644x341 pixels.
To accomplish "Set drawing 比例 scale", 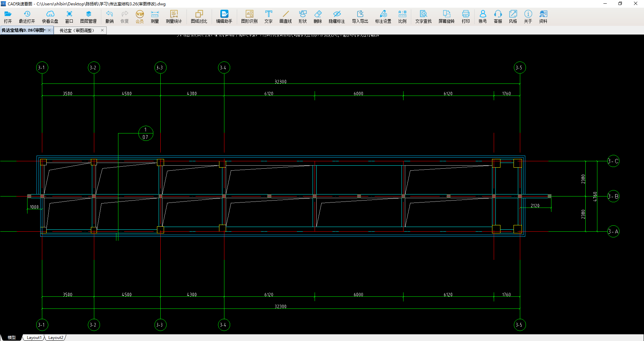I will pyautogui.click(x=402, y=16).
